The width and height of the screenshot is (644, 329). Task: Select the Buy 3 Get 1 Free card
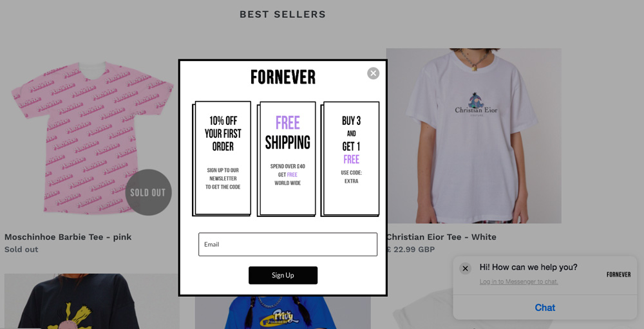[x=350, y=159]
